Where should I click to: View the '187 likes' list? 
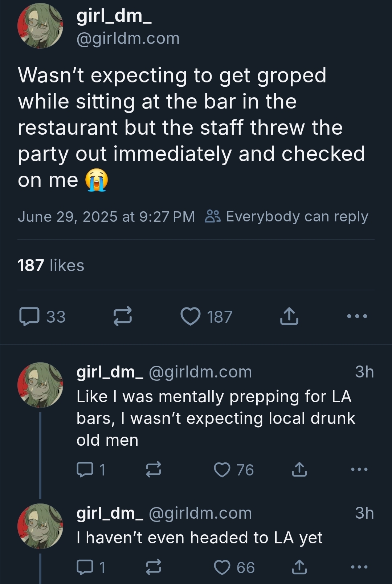51,265
